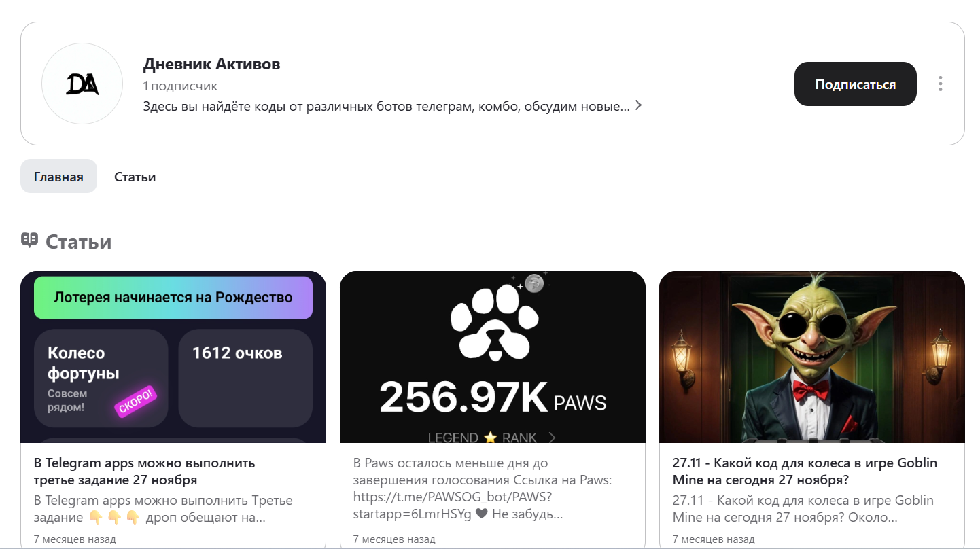Switch to the Статьи tab
The height and width of the screenshot is (549, 980).
135,177
